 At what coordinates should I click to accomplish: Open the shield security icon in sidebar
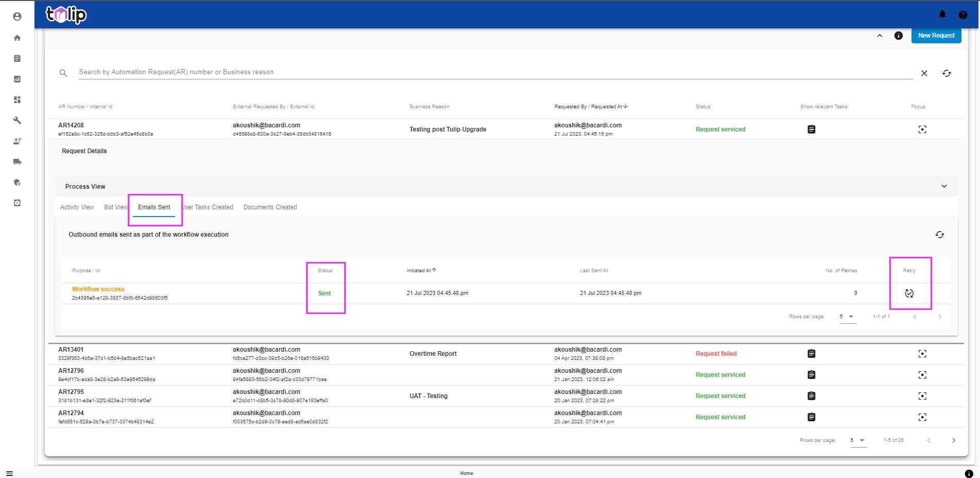[17, 182]
